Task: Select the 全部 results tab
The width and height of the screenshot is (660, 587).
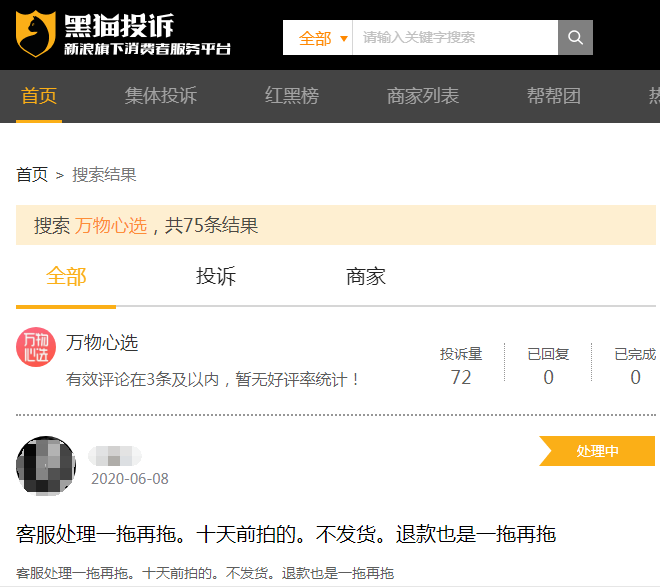Action: (66, 277)
